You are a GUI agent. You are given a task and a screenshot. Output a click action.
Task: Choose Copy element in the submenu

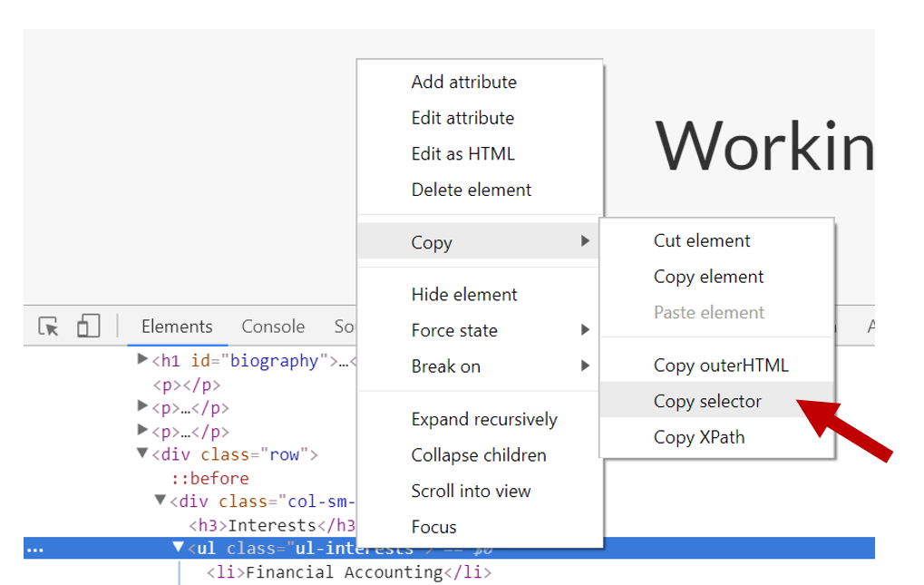point(708,277)
